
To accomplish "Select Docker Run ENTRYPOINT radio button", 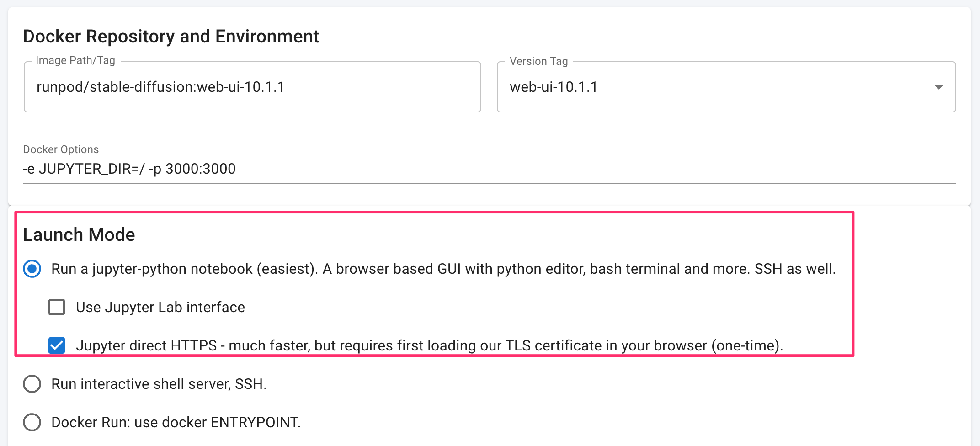I will [32, 422].
